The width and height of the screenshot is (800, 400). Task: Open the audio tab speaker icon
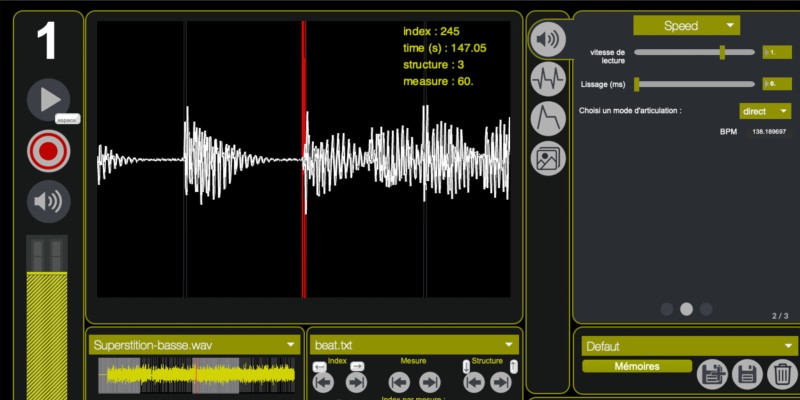point(547,40)
